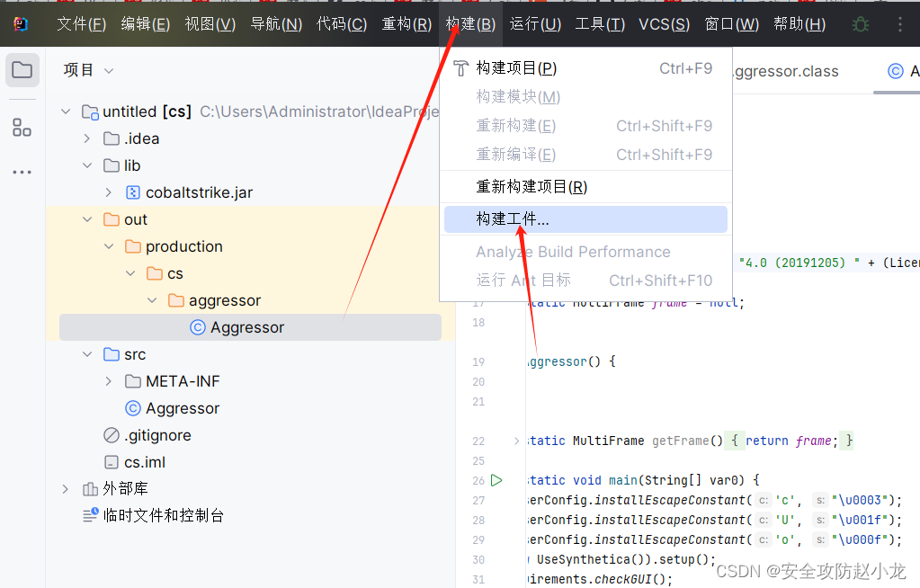Click the run gutter arrow at line 26
920x588 pixels.
tap(497, 480)
